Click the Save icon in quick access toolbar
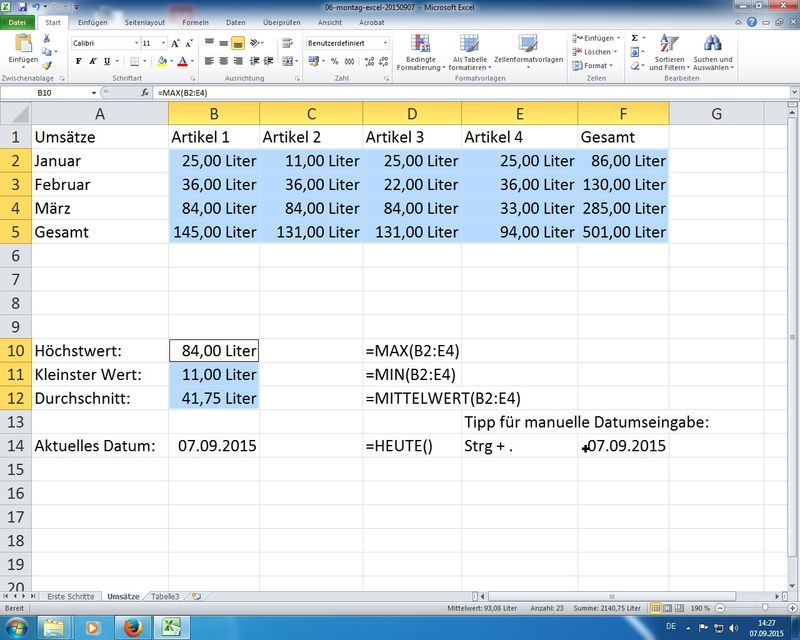Screen dimensions: 800x640 coord(21,6)
